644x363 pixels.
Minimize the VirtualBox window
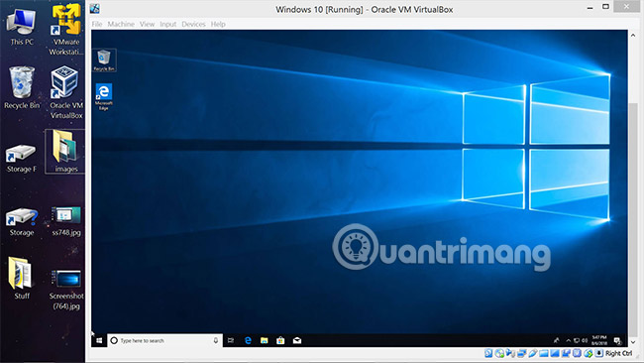590,7
